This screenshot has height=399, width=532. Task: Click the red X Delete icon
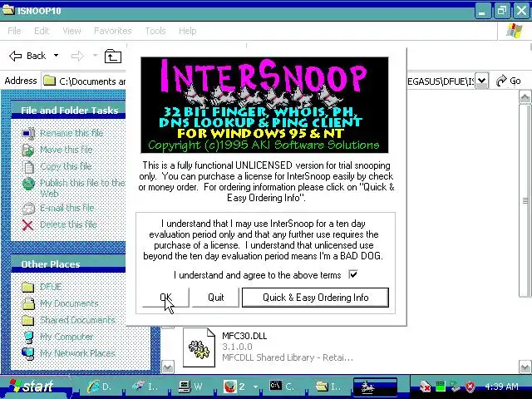[27, 225]
